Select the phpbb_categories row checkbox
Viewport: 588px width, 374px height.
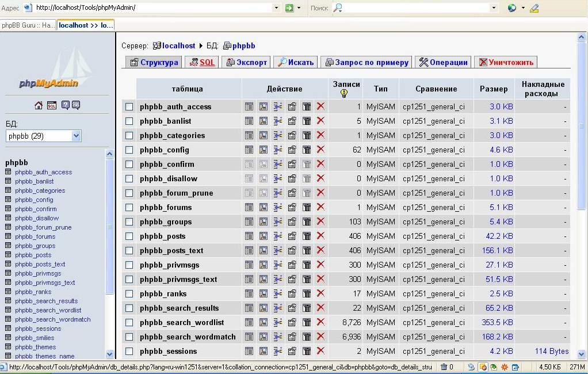(x=129, y=135)
